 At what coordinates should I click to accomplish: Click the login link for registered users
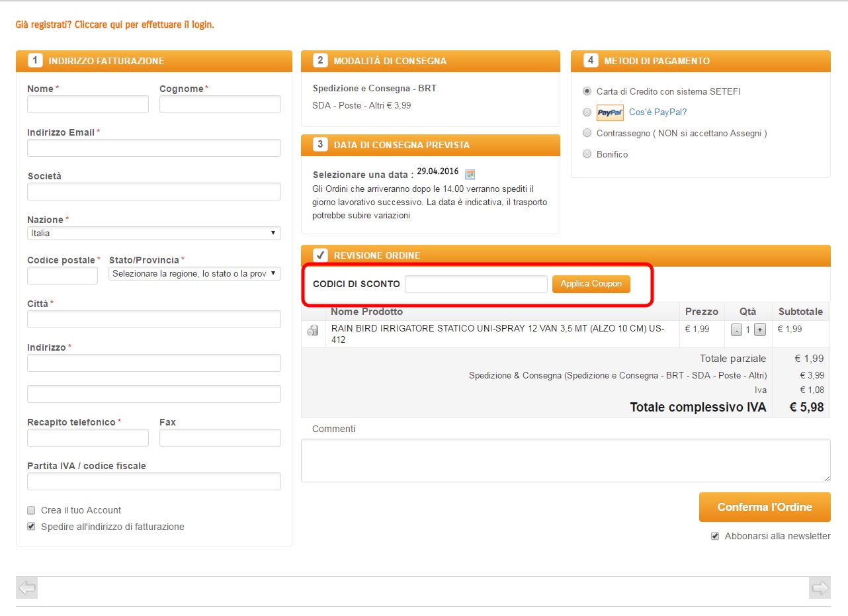[x=114, y=24]
